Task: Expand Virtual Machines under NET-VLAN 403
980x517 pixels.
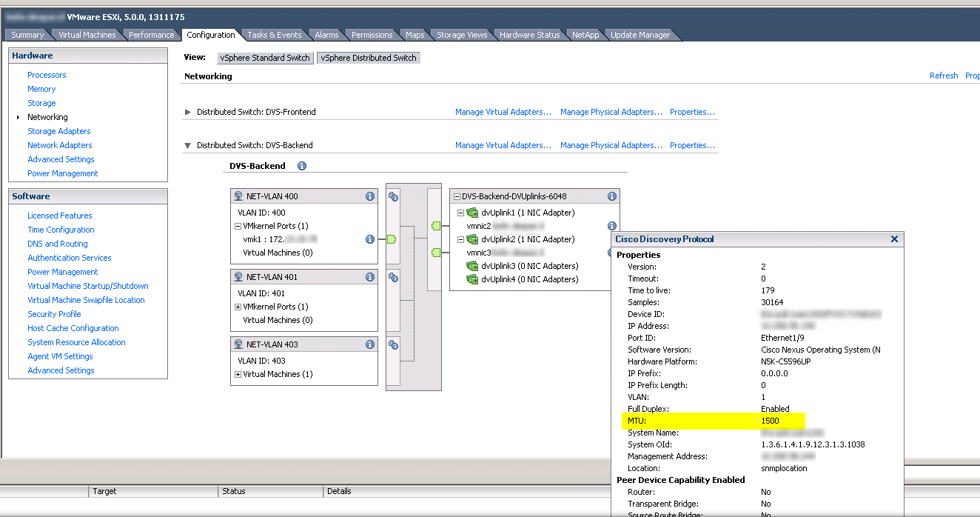Action: pyautogui.click(x=238, y=374)
